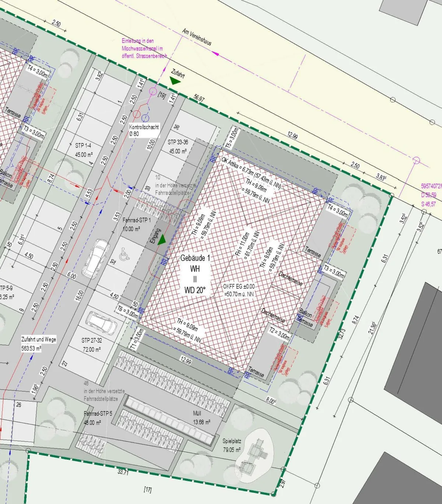Select the dimension 32.73
442x504 pixels.
click(x=342, y=334)
